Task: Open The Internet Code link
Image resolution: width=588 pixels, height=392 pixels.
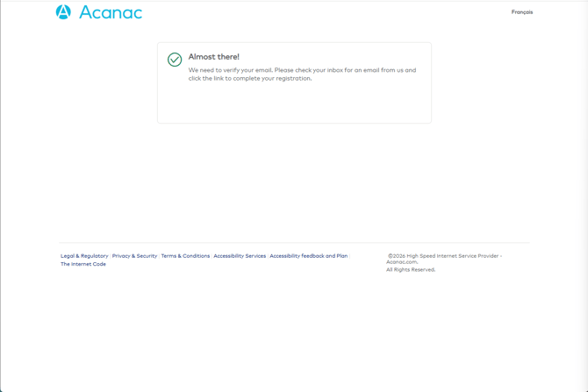Action: point(83,264)
